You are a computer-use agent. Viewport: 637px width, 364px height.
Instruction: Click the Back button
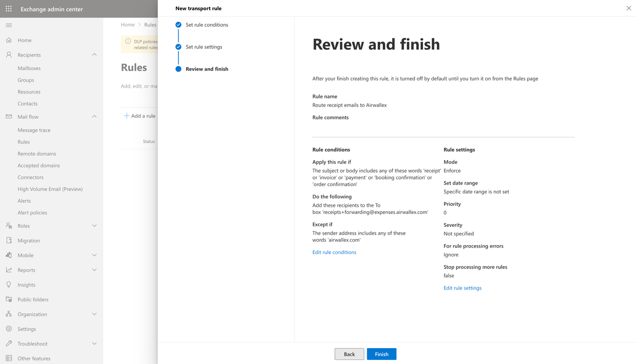(349, 354)
